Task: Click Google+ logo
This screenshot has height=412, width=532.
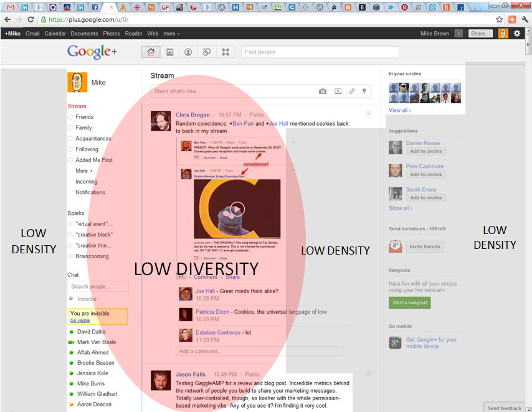Action: pyautogui.click(x=92, y=52)
